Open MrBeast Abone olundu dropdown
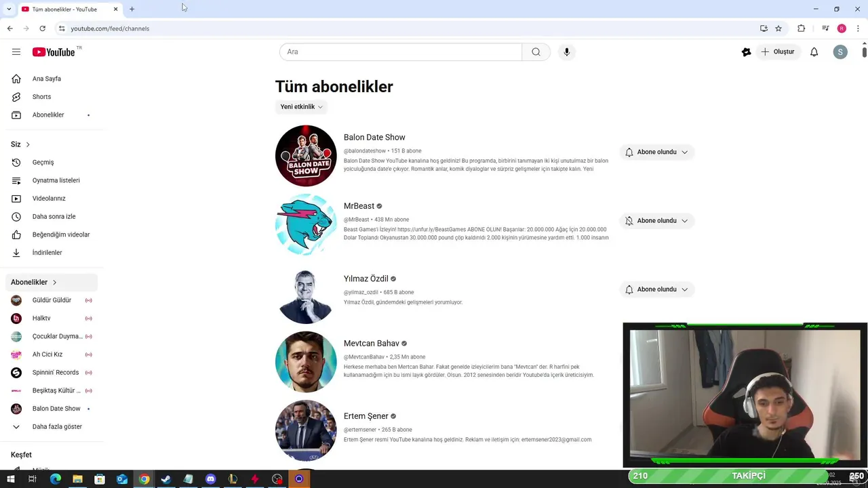Image resolution: width=868 pixels, height=488 pixels. pyautogui.click(x=656, y=221)
